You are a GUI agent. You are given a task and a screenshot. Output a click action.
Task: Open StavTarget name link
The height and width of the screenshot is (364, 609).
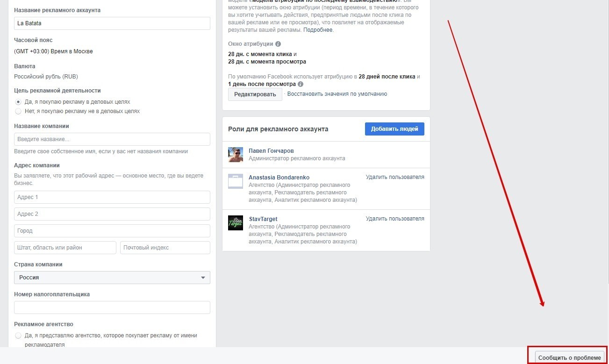[264, 219]
